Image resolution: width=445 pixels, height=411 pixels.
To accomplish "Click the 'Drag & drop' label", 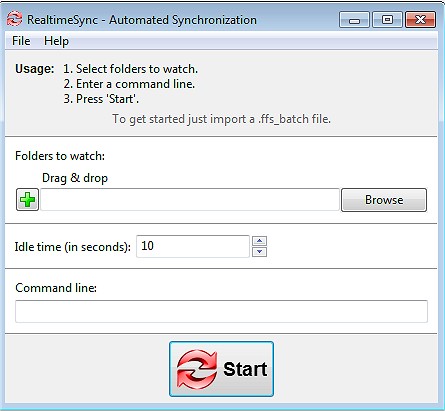I will pyautogui.click(x=75, y=178).
